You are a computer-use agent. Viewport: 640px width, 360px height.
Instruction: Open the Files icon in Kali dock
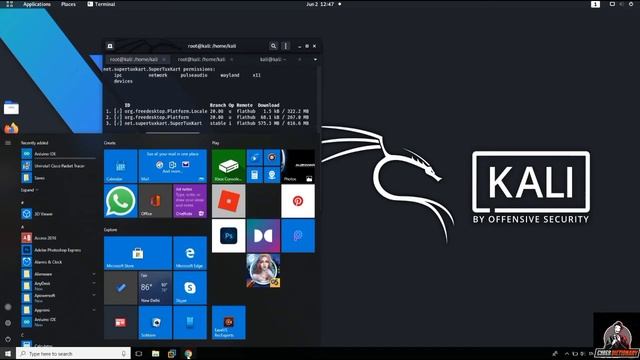click(11, 108)
